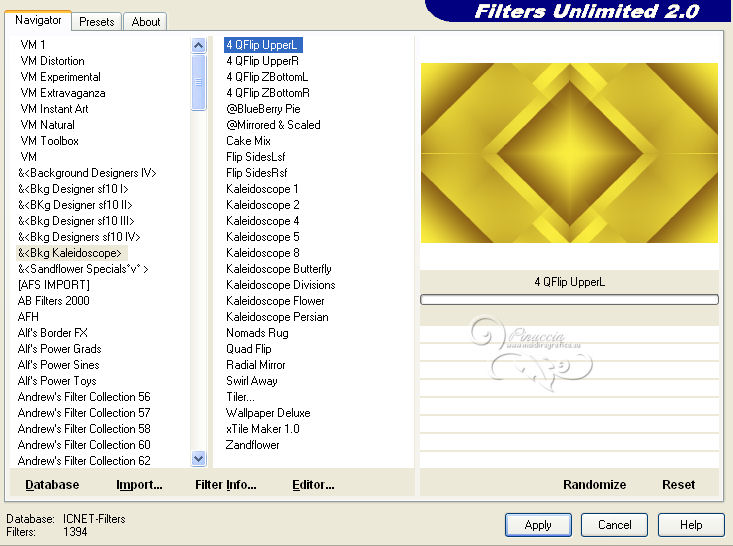Select the Kaleidoscope Divisions filter
Viewport: 733px width, 546px height.
coord(281,285)
